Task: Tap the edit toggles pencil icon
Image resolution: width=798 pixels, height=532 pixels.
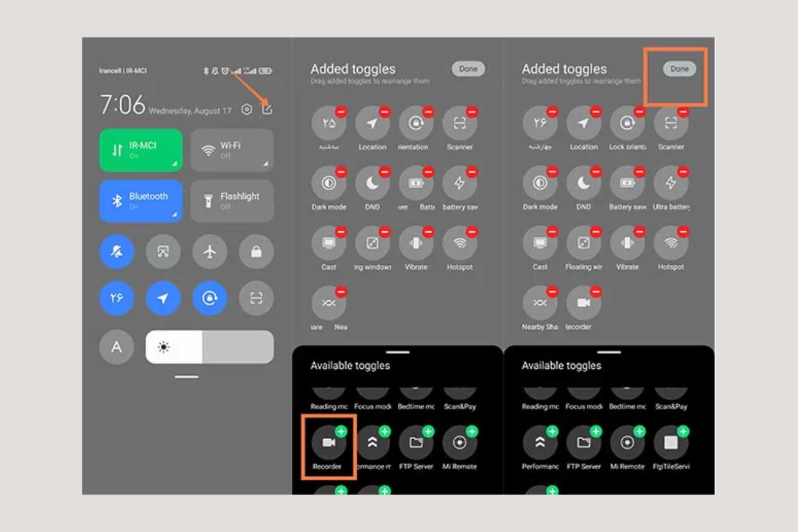Action: [267, 109]
